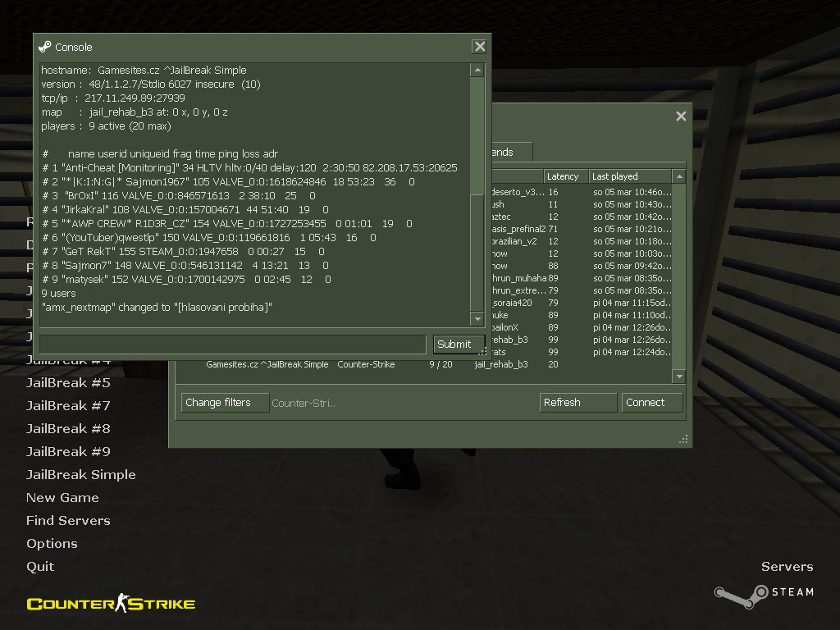The image size is (840, 630).
Task: Close the server browser window
Action: (681, 116)
